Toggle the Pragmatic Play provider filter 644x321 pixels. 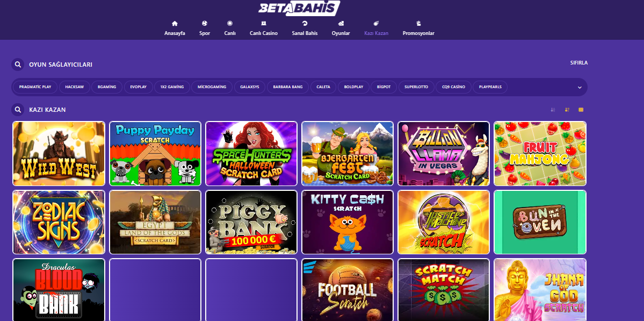35,87
